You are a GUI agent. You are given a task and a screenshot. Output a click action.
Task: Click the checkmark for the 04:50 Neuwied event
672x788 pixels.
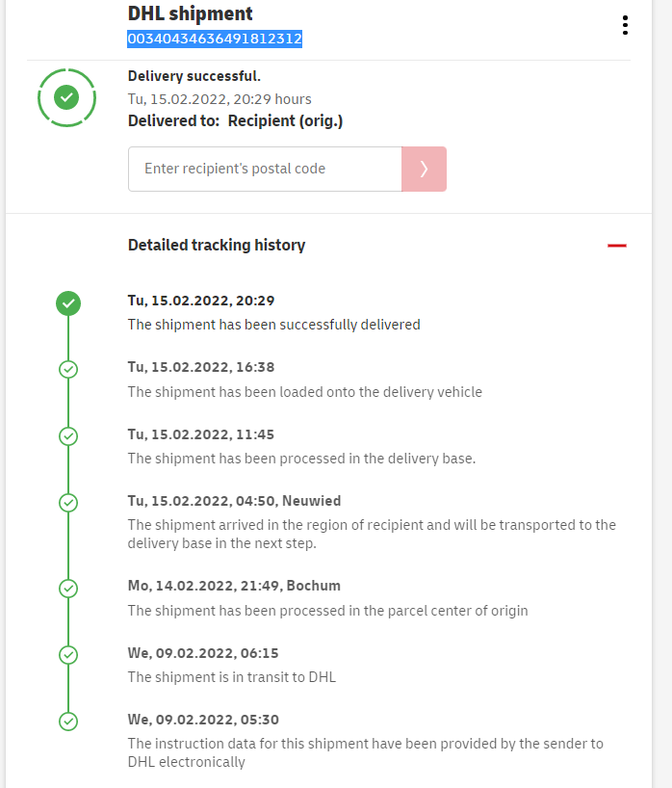68,502
